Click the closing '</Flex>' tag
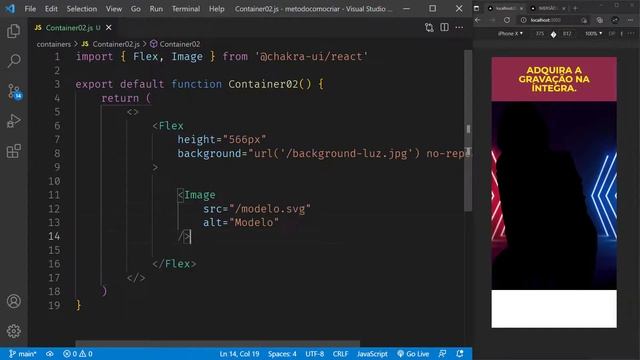Viewport: 640px width, 360px height. pyautogui.click(x=174, y=264)
